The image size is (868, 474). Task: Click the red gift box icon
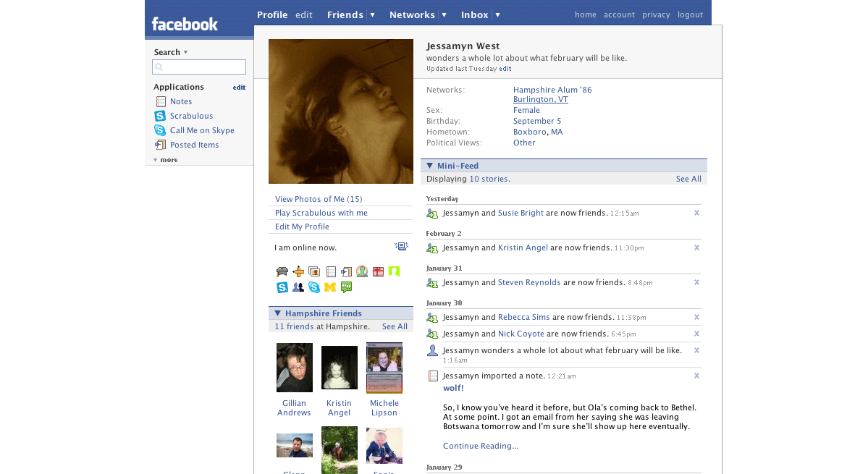(x=378, y=271)
